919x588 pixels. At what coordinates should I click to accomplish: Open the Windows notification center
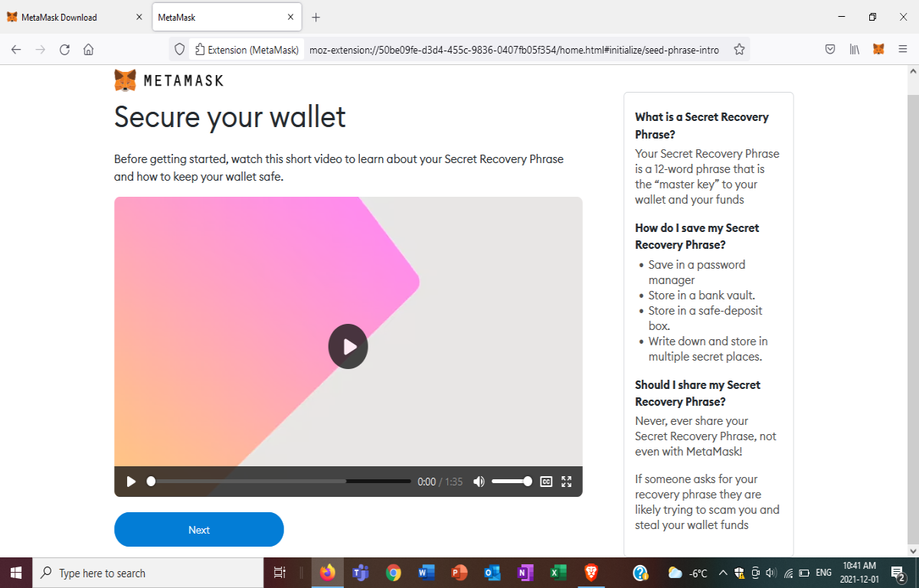(898, 573)
